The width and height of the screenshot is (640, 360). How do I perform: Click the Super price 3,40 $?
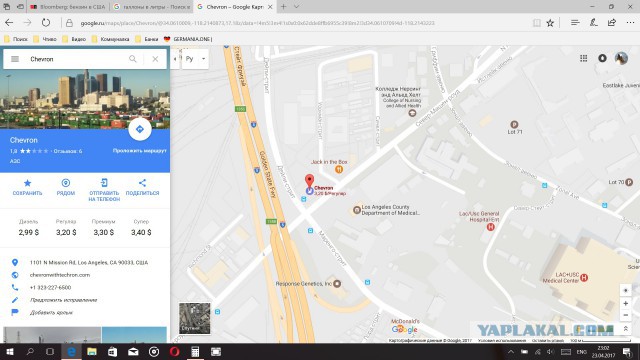tap(141, 232)
